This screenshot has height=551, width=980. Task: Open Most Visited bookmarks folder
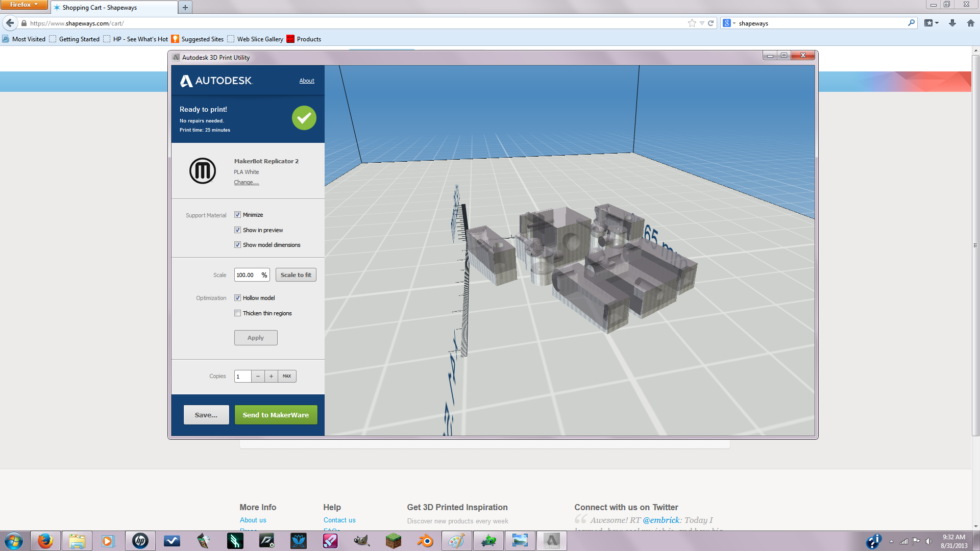pos(24,39)
